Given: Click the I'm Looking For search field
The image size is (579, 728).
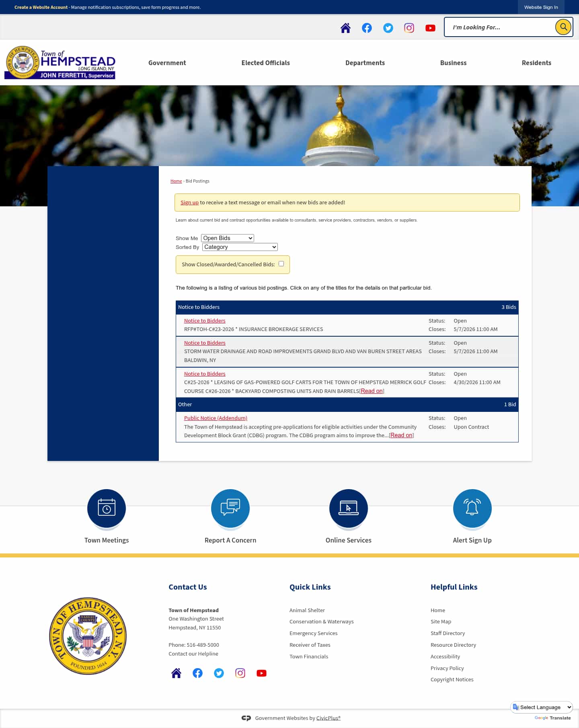Looking at the screenshot, I should pos(500,27).
